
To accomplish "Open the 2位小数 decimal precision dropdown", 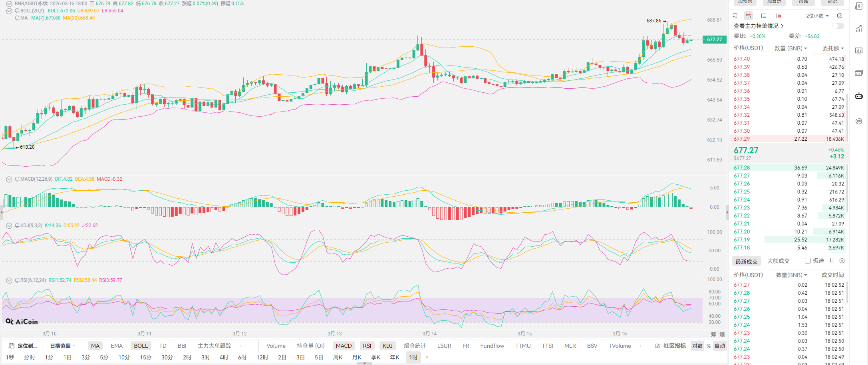I will (x=817, y=16).
